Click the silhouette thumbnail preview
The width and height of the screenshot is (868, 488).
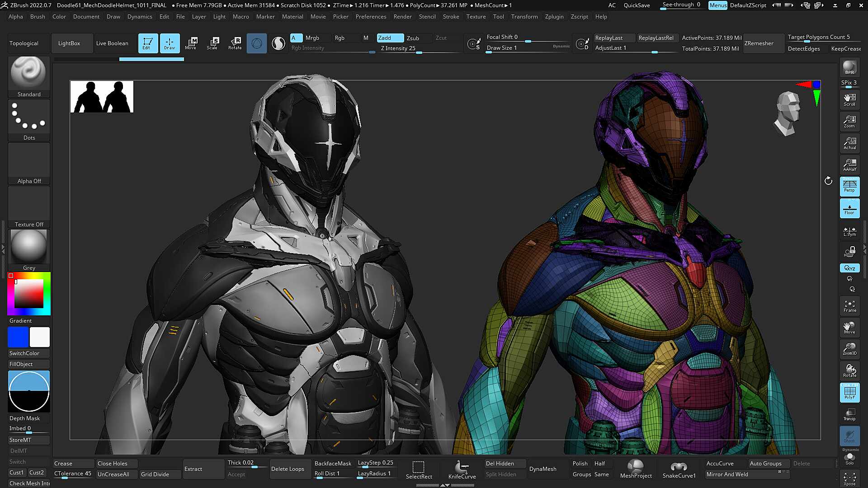(102, 97)
